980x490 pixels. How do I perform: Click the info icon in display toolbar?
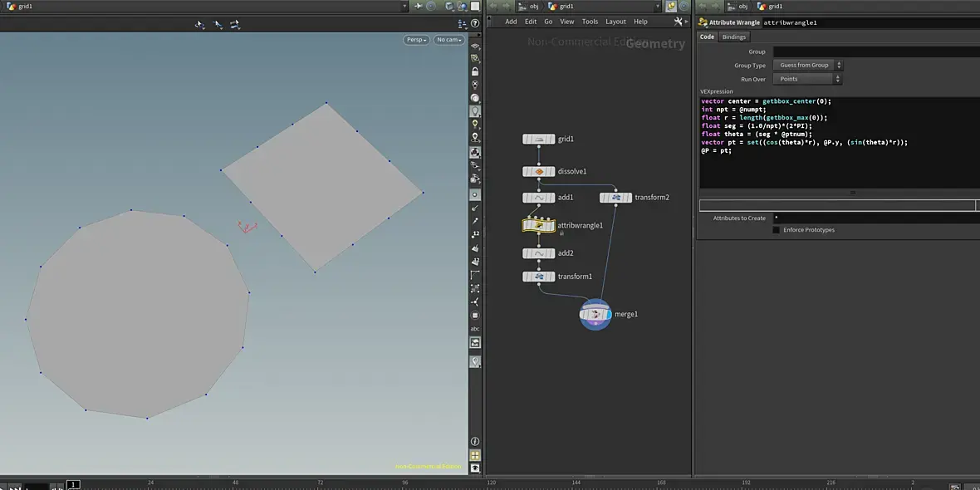coord(475,441)
